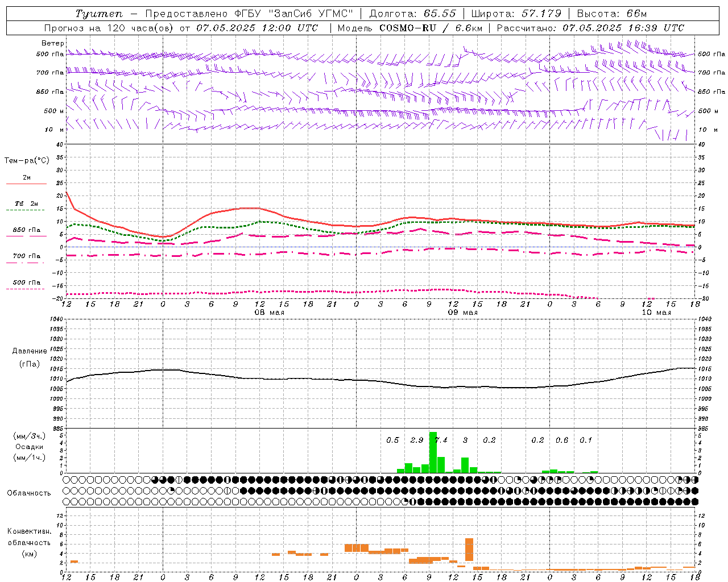728x582 pixels.
Task: Select the 08 мая date label
Action: click(x=270, y=313)
